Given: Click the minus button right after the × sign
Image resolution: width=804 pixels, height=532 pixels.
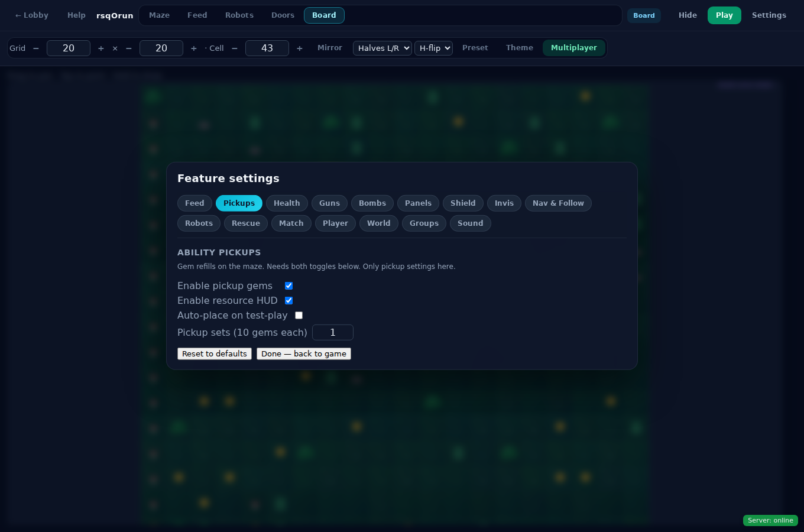Looking at the screenshot, I should click(x=129, y=48).
